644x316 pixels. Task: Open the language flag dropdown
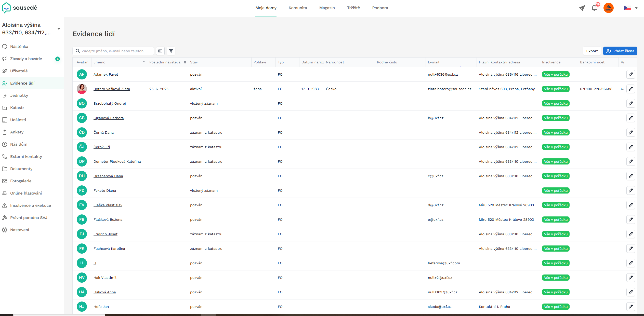[631, 8]
